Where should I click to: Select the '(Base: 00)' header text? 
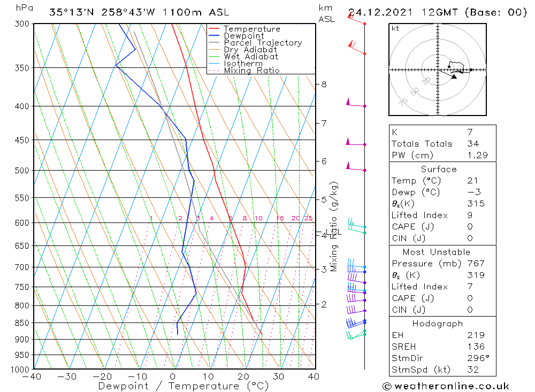496,12
